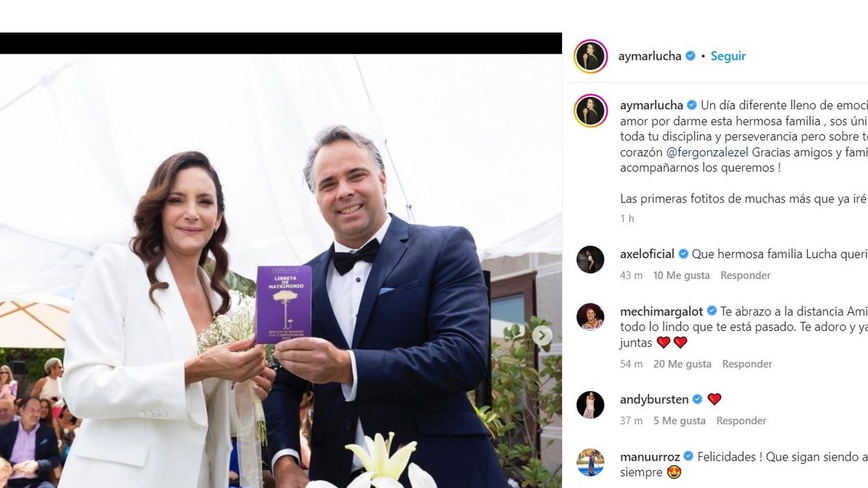Go to next photo with carousel arrow
The image size is (868, 488).
point(542,335)
